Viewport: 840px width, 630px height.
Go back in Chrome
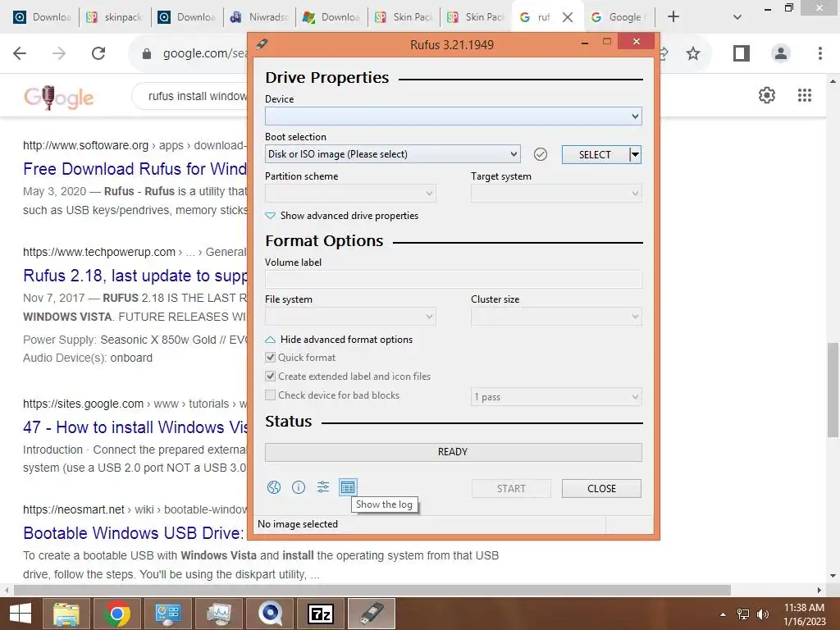20,53
